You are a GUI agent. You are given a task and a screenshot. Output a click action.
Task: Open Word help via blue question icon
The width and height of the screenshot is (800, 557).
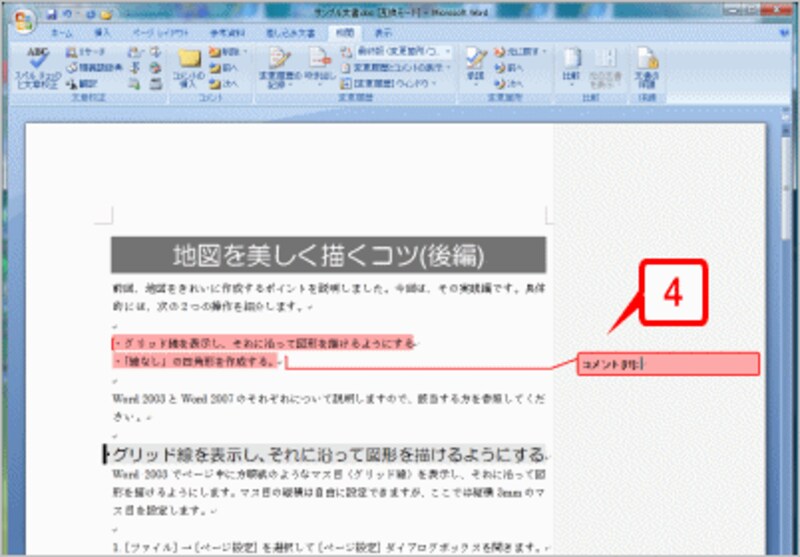[x=785, y=33]
